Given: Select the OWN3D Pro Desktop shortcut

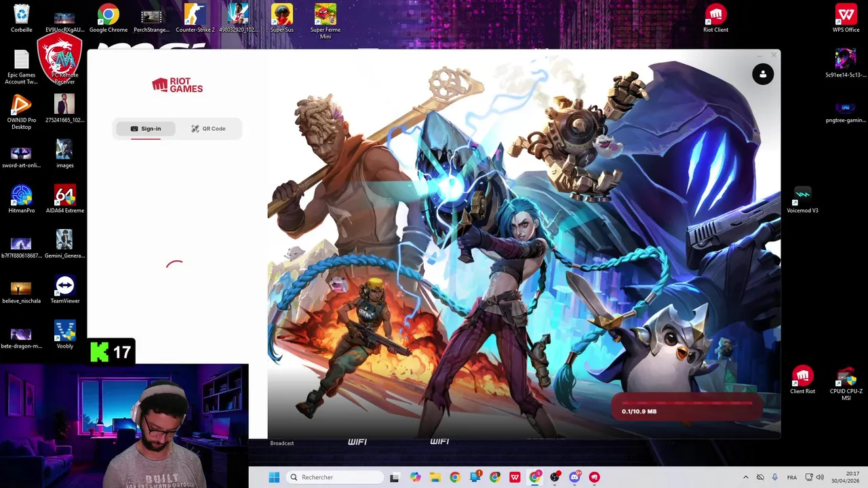Looking at the screenshot, I should (x=21, y=113).
